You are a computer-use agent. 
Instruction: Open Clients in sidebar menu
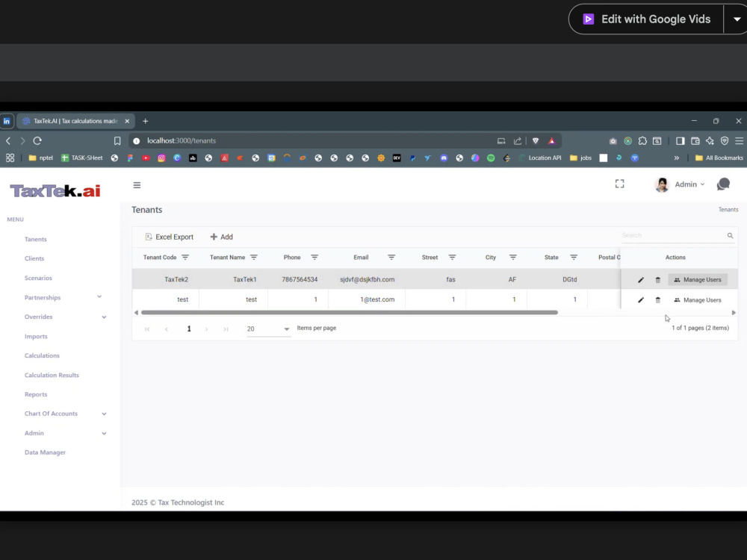[34, 258]
